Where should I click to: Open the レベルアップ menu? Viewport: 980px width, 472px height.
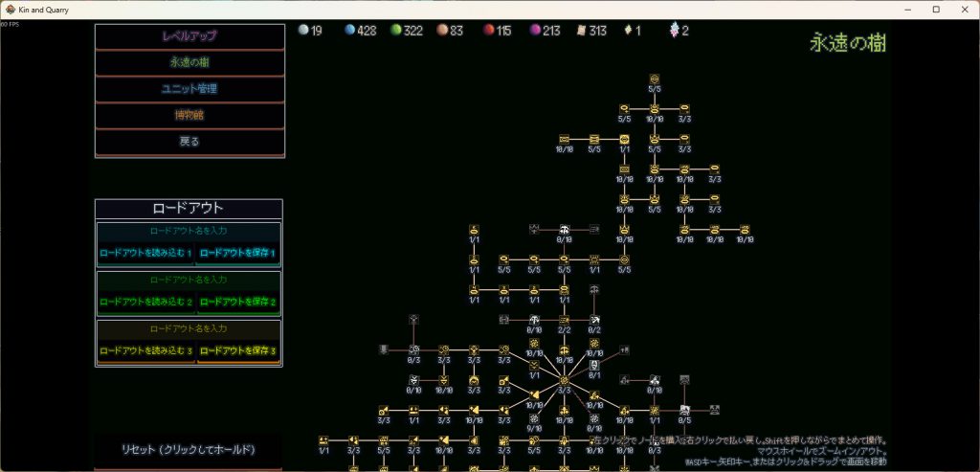point(189,36)
